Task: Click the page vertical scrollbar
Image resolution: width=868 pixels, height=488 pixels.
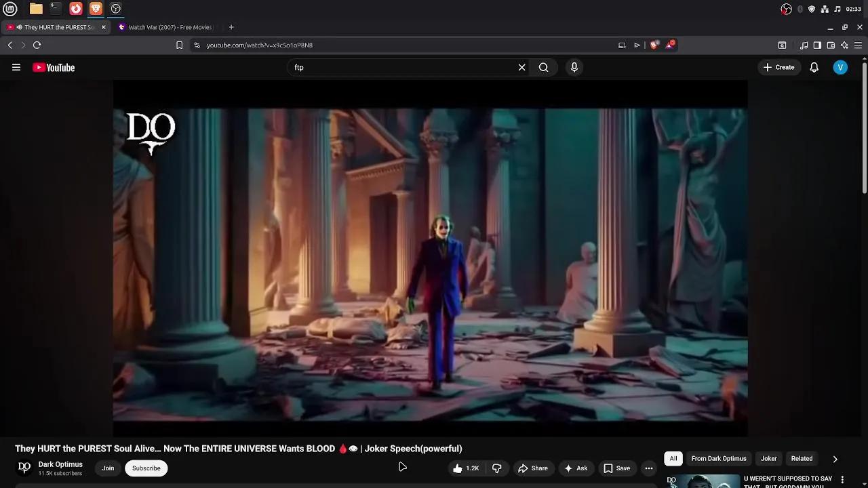Action: (864, 129)
